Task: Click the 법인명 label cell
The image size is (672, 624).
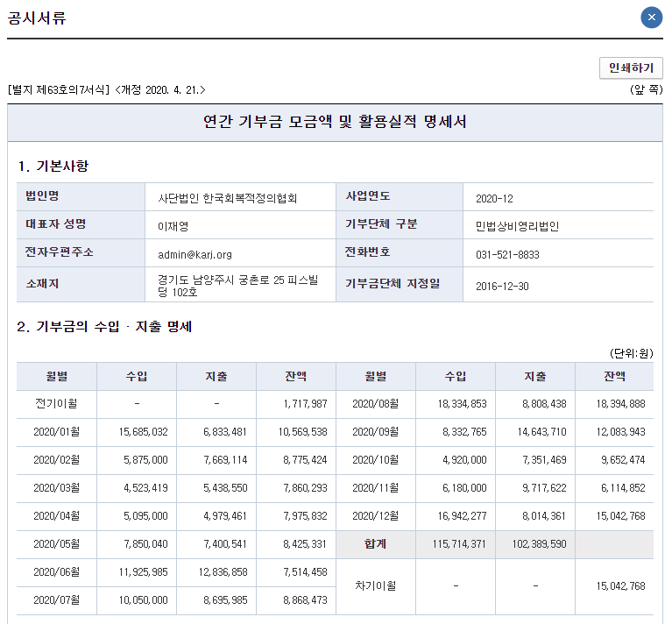Action: 81,196
